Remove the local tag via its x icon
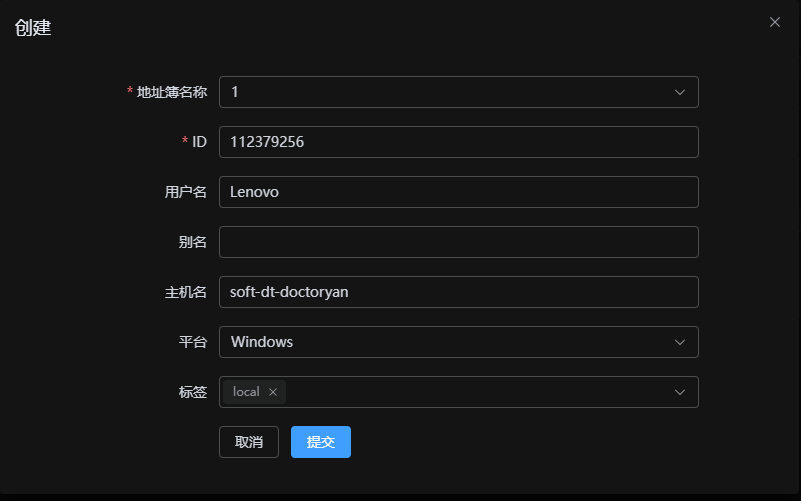801x501 pixels. click(x=273, y=392)
